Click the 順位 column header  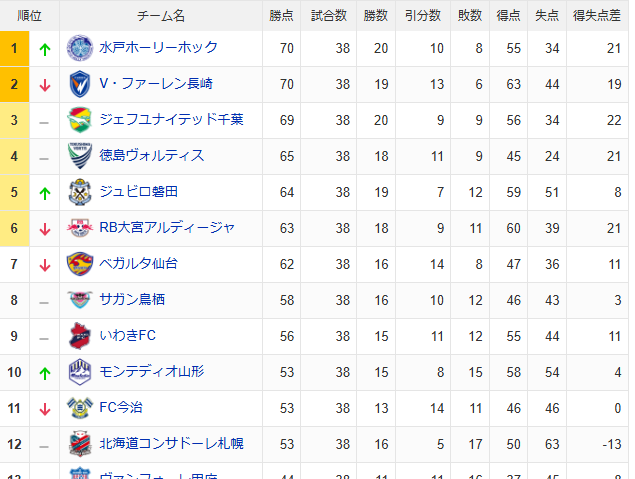(30, 16)
